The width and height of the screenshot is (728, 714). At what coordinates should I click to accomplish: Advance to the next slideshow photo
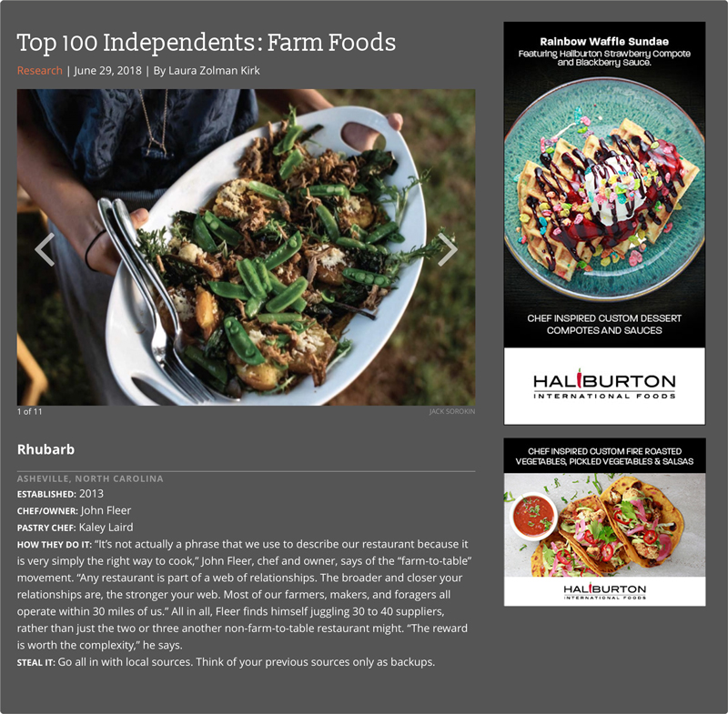coord(448,249)
